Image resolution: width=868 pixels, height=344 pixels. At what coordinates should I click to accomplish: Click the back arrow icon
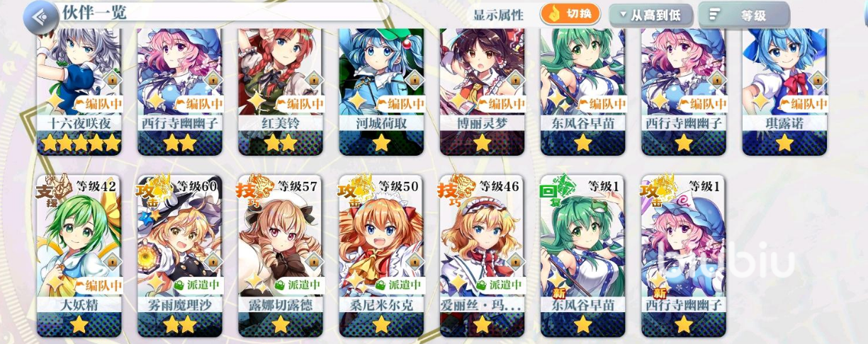click(x=40, y=17)
